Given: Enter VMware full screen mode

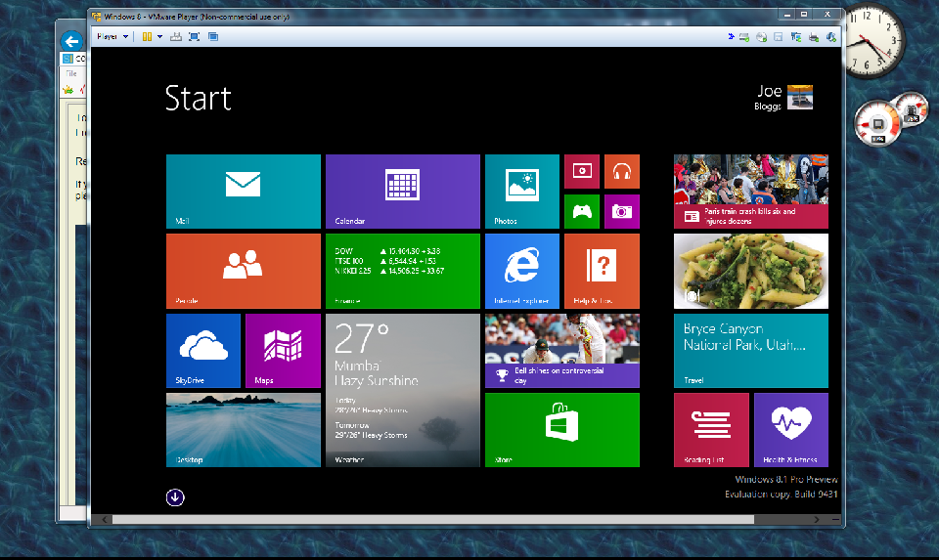Looking at the screenshot, I should point(194,37).
